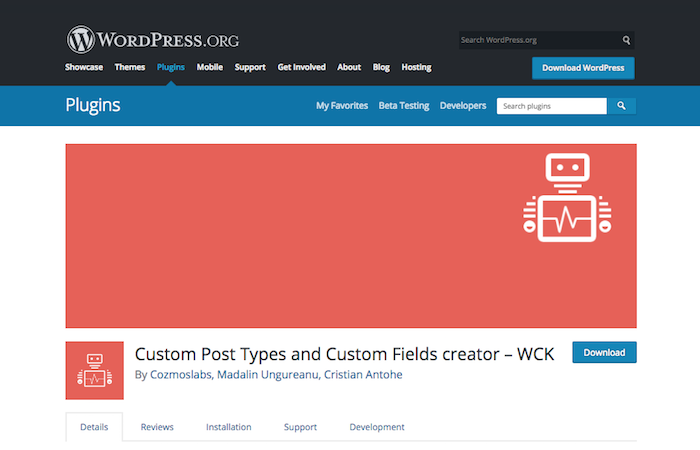700x450 pixels.
Task: Open the About menu item
Action: click(x=349, y=67)
